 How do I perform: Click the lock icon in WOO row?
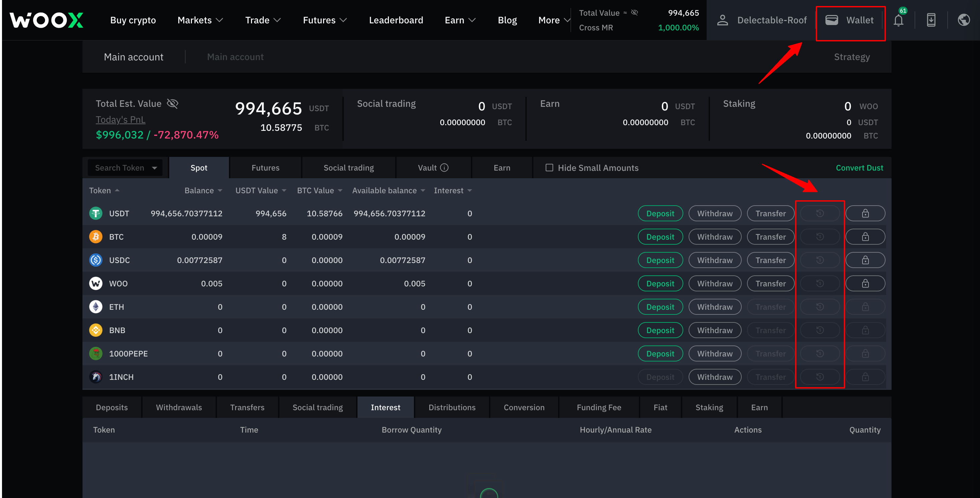pyautogui.click(x=866, y=283)
